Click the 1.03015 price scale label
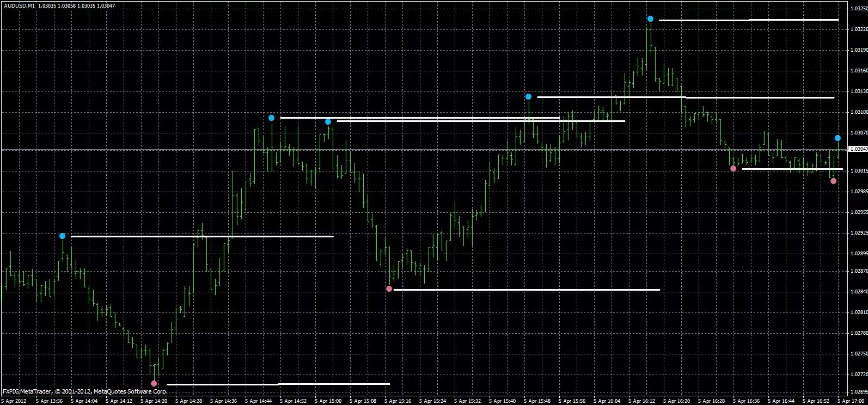 coord(858,171)
